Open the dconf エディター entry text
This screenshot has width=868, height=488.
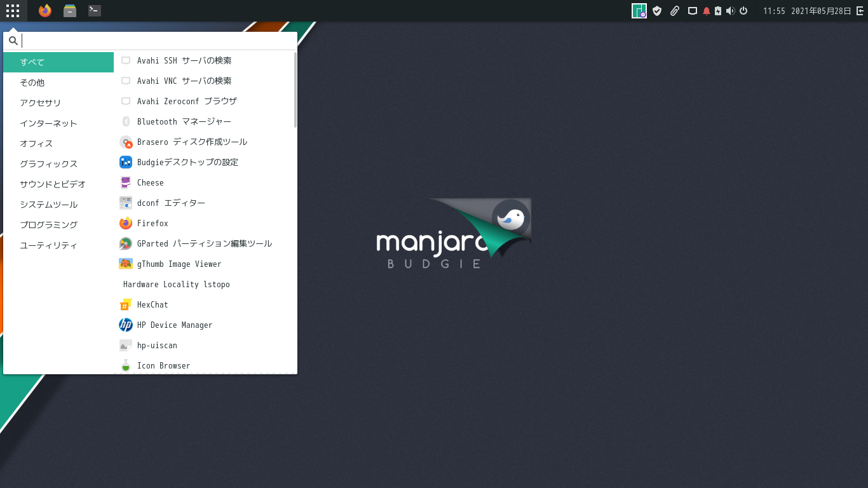click(x=172, y=203)
